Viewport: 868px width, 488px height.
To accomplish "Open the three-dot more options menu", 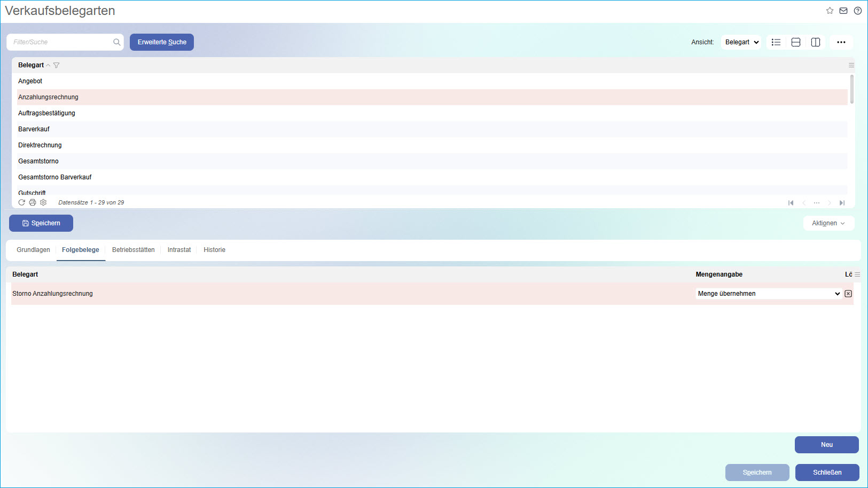I will [x=841, y=42].
